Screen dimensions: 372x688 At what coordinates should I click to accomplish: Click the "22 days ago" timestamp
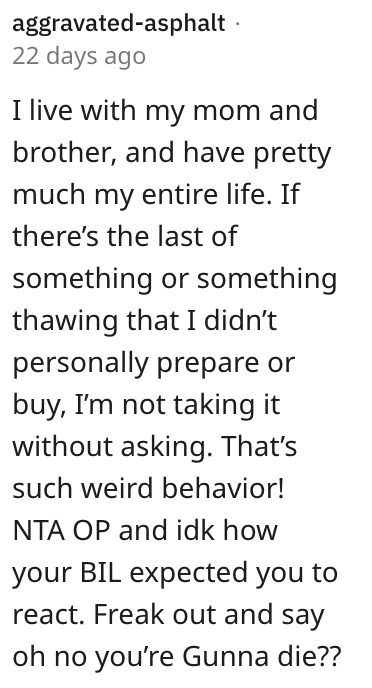pos(79,57)
